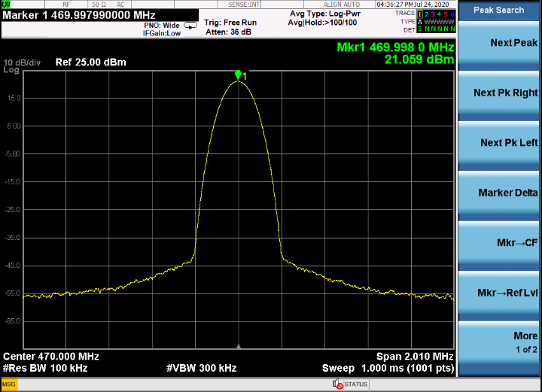The width and height of the screenshot is (542, 392).
Task: Select the Next Pk Right softkey
Action: point(498,93)
